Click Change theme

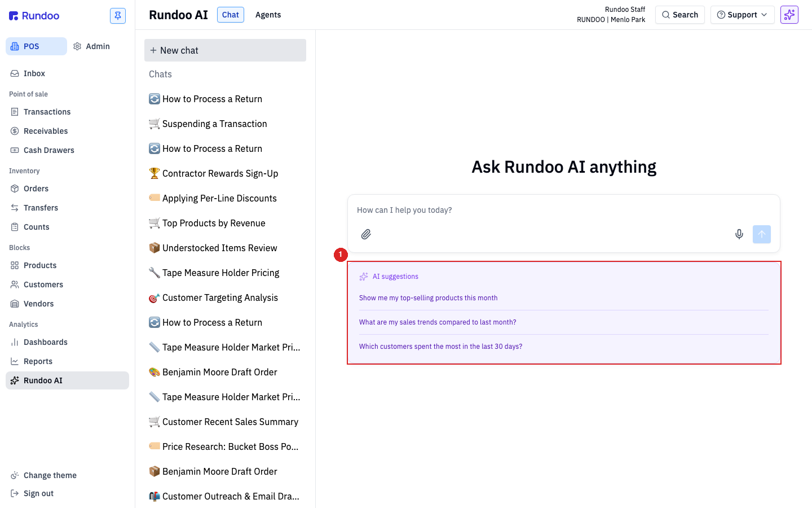68,475
